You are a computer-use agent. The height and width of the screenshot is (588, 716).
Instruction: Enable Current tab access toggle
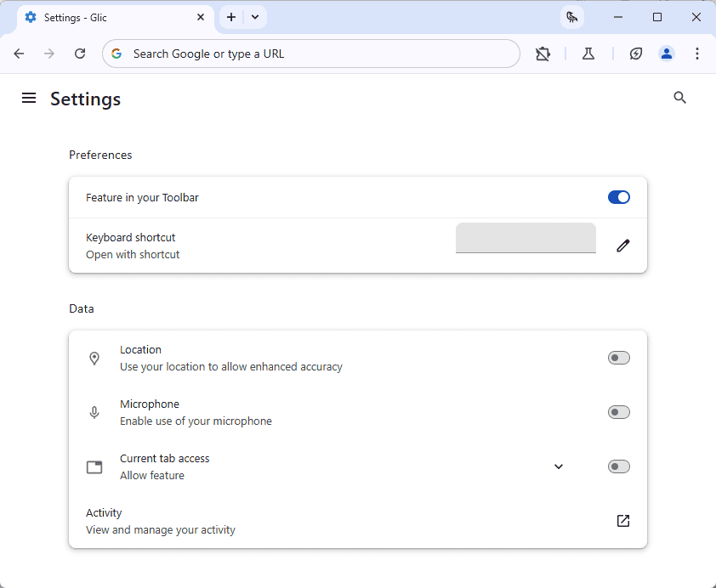(619, 466)
